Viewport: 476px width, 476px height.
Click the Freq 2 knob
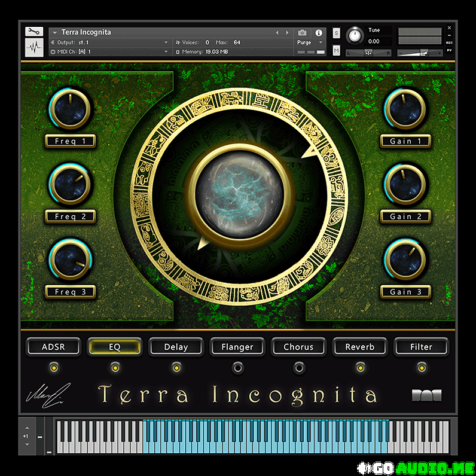point(70,184)
